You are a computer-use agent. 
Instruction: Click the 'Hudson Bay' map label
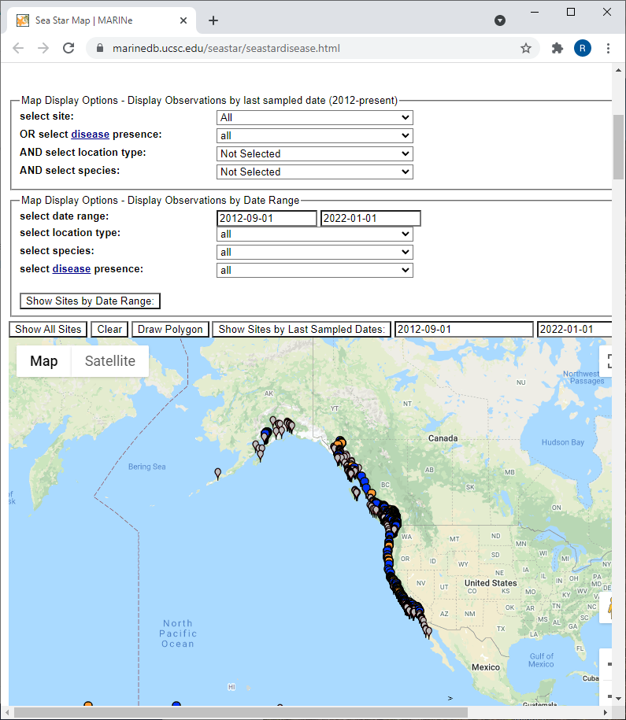click(563, 442)
